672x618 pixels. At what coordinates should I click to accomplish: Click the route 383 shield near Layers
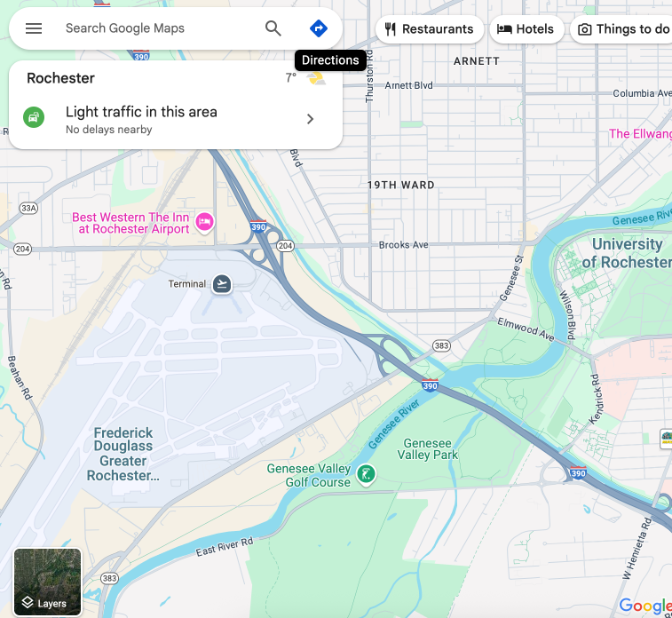click(109, 578)
